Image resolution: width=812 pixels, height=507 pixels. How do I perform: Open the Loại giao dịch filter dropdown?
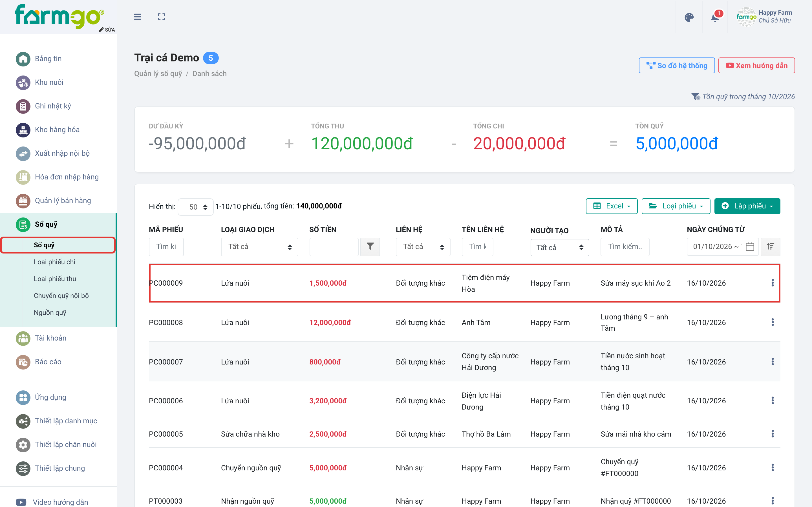coord(259,247)
